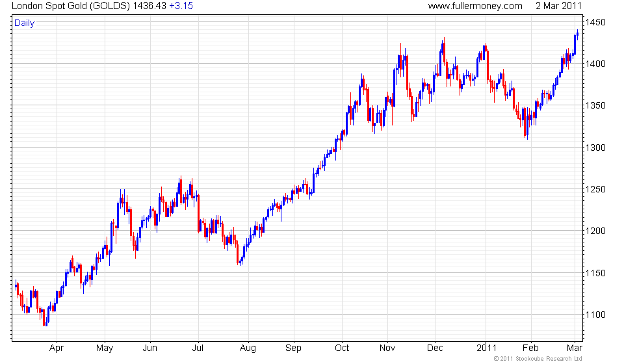Select the Apr label on time axis

pyautogui.click(x=57, y=348)
